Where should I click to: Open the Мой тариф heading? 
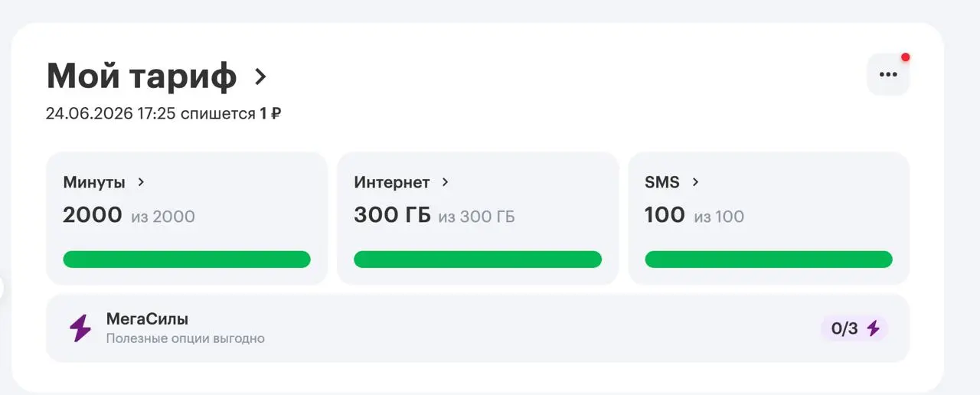coord(142,76)
